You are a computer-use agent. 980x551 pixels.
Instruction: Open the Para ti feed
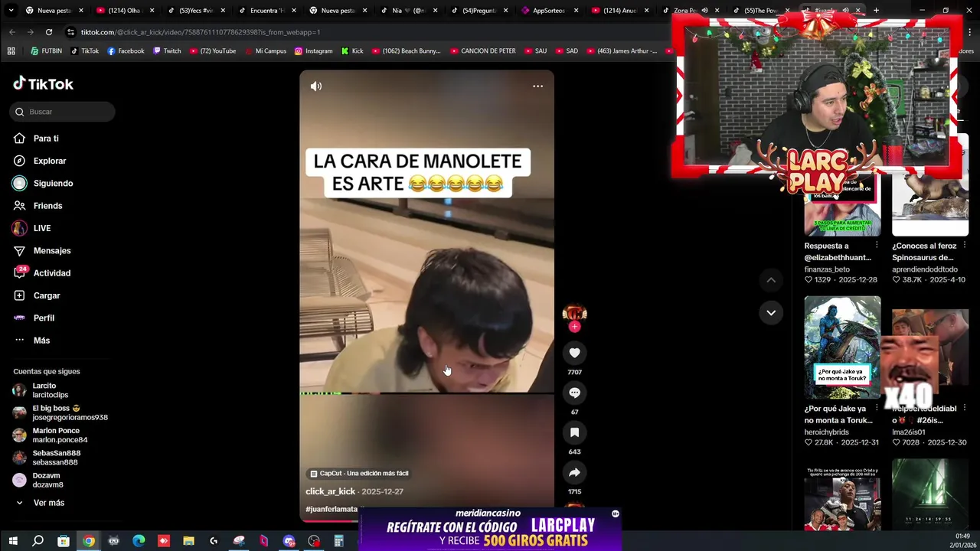click(x=46, y=139)
